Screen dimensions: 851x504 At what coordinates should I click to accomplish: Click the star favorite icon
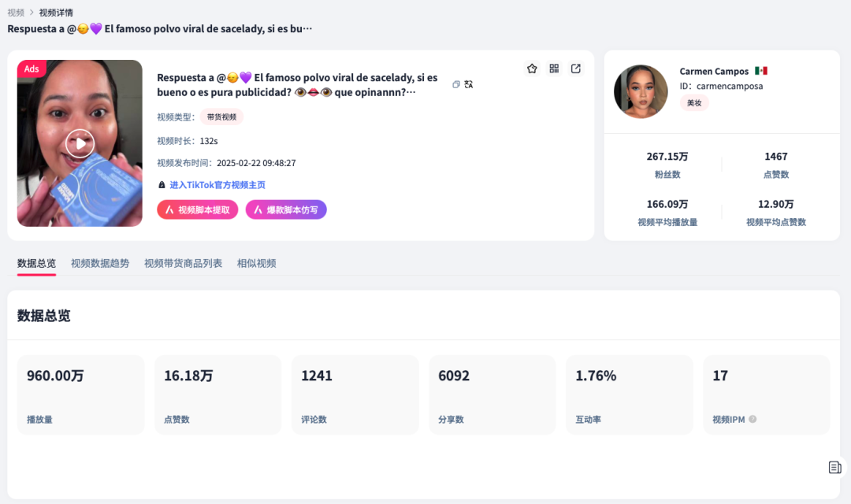coord(532,69)
